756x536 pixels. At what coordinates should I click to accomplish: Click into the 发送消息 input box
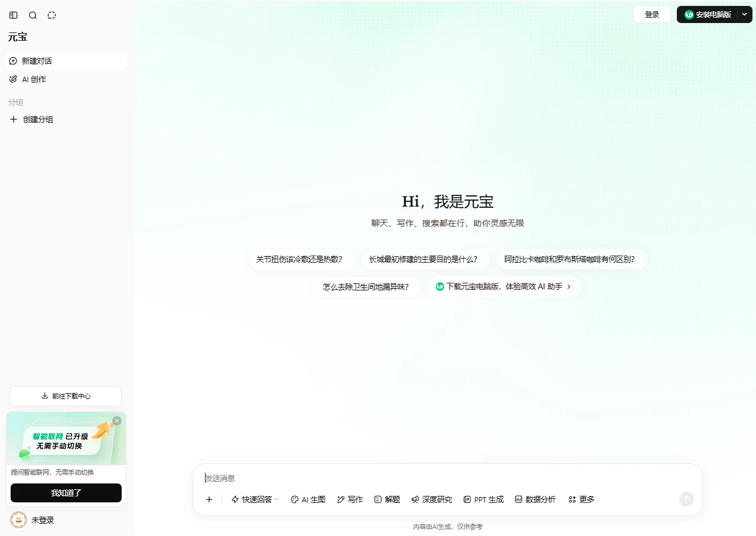pyautogui.click(x=447, y=478)
